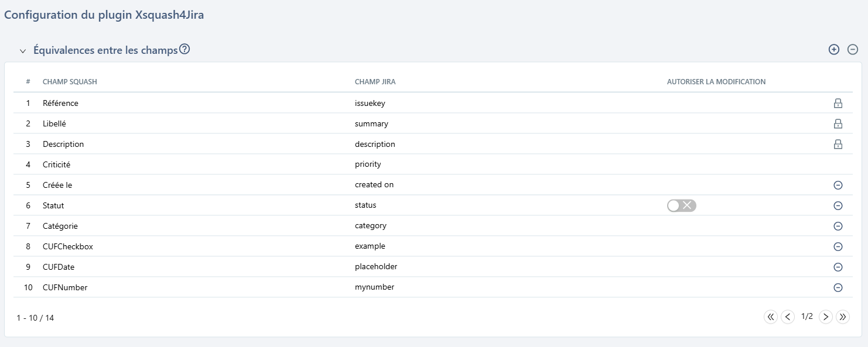Remove the CUFCheckbox mapping row
Image resolution: width=868 pixels, height=347 pixels.
tap(838, 246)
